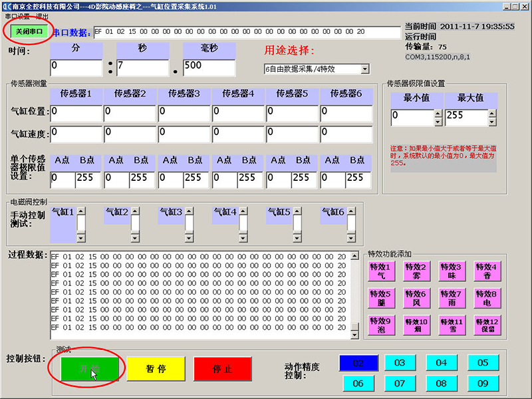Increase the 最大值 limit with up arrow
This screenshot has width=532, height=399.
(493, 114)
